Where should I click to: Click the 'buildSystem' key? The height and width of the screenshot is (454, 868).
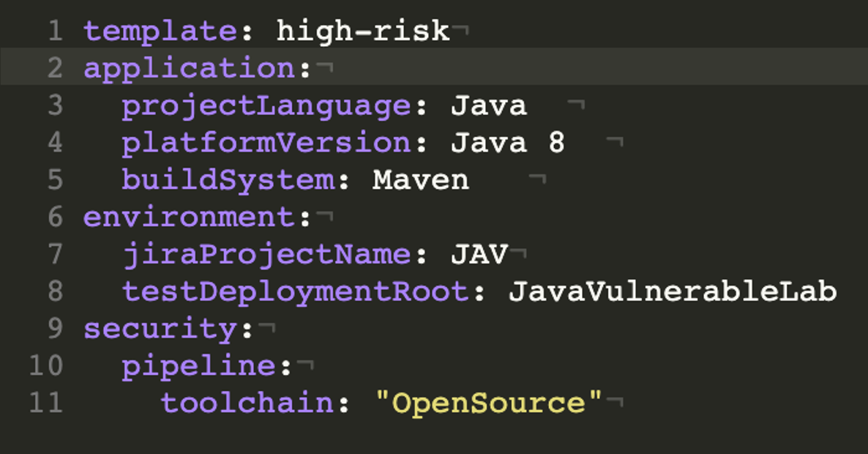[228, 180]
